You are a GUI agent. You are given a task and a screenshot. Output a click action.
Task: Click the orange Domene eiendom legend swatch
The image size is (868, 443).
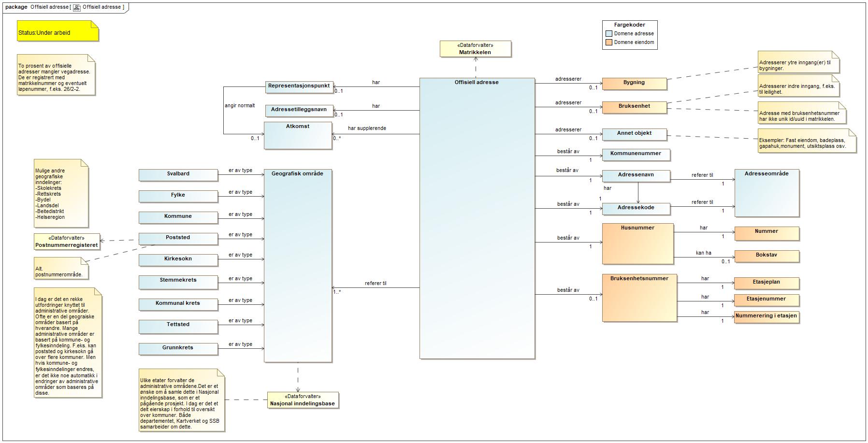(x=609, y=43)
